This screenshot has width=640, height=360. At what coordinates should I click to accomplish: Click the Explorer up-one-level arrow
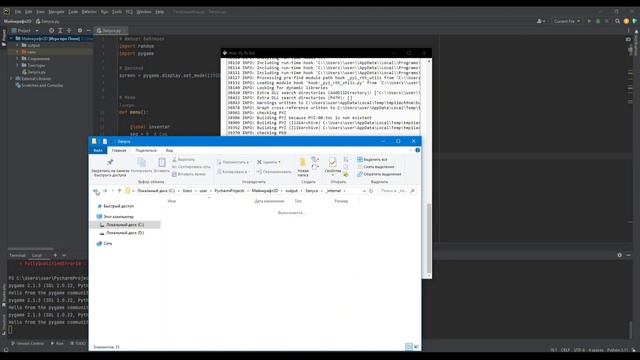pos(120,191)
